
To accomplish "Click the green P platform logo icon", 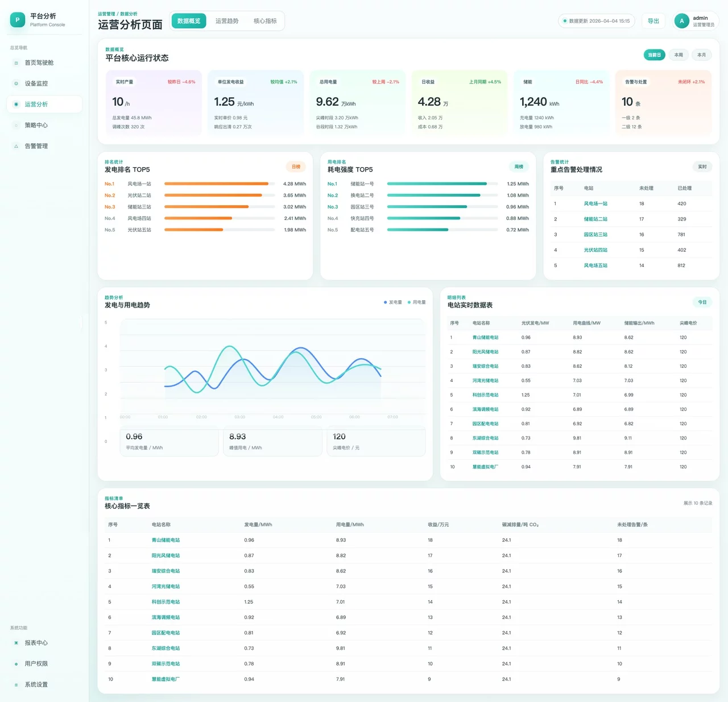I will pos(18,20).
